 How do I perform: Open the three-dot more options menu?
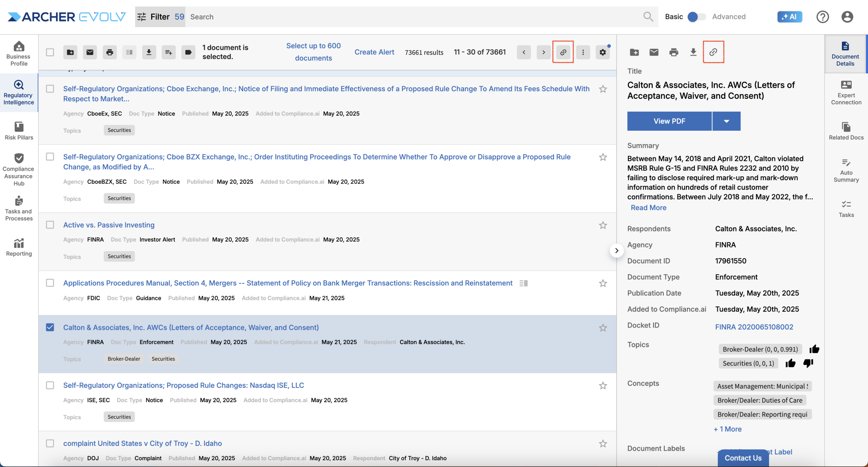pos(583,52)
